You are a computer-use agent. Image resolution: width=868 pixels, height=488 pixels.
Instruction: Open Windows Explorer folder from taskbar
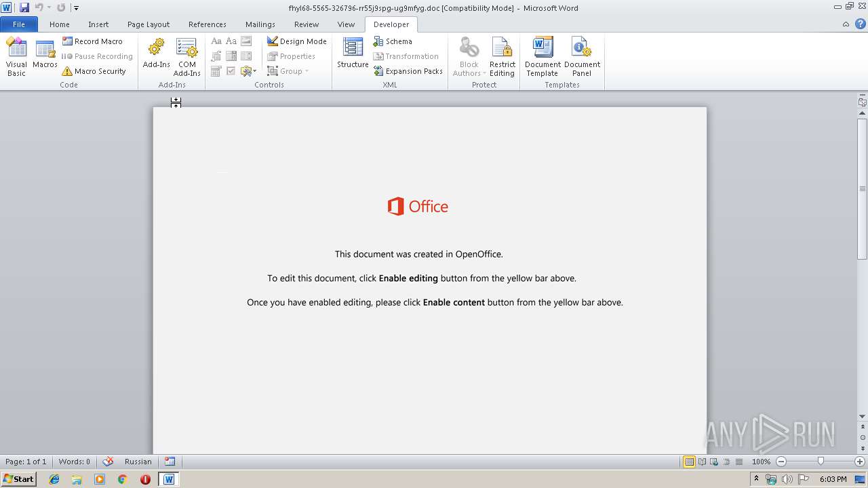[77, 479]
